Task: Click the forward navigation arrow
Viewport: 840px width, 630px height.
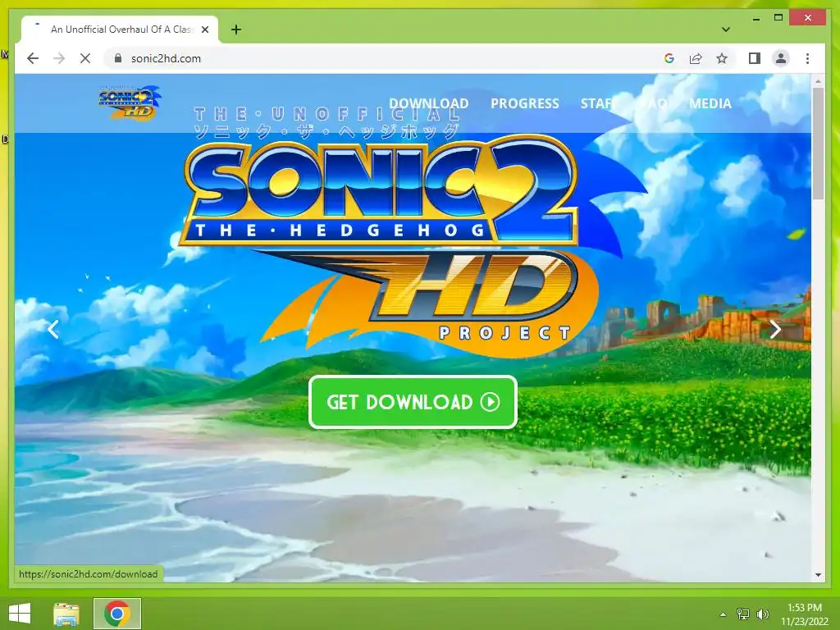Action: [59, 58]
